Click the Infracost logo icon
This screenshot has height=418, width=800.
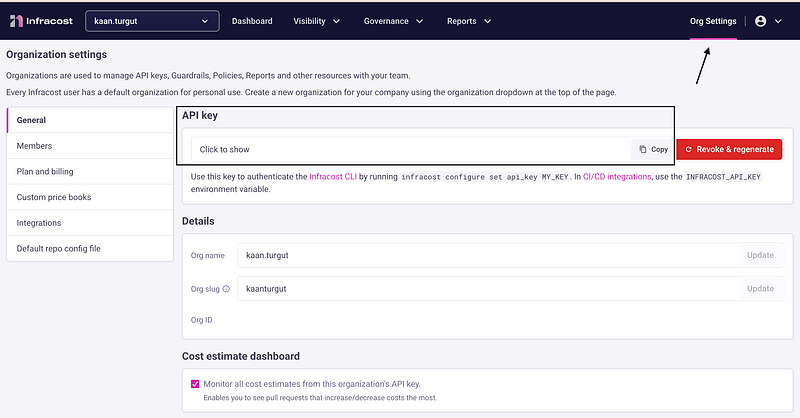16,21
